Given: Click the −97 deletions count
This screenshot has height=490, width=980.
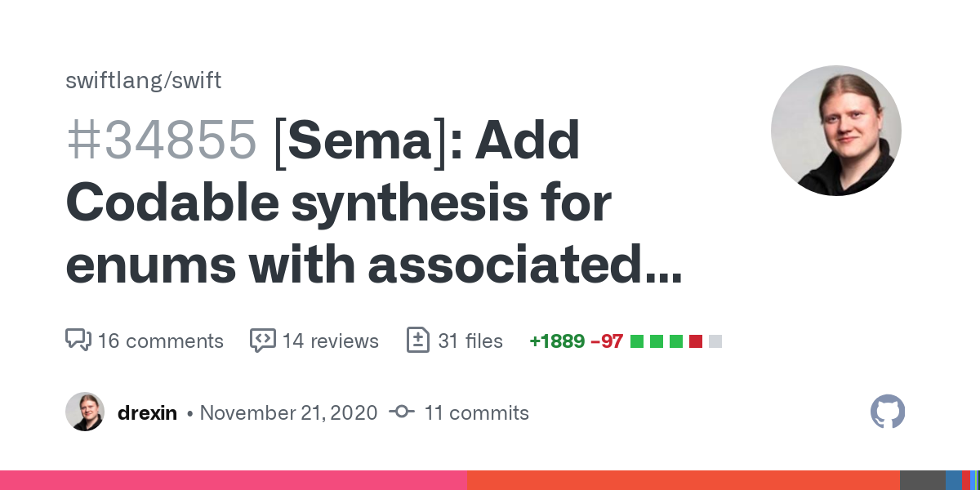Looking at the screenshot, I should point(607,341).
